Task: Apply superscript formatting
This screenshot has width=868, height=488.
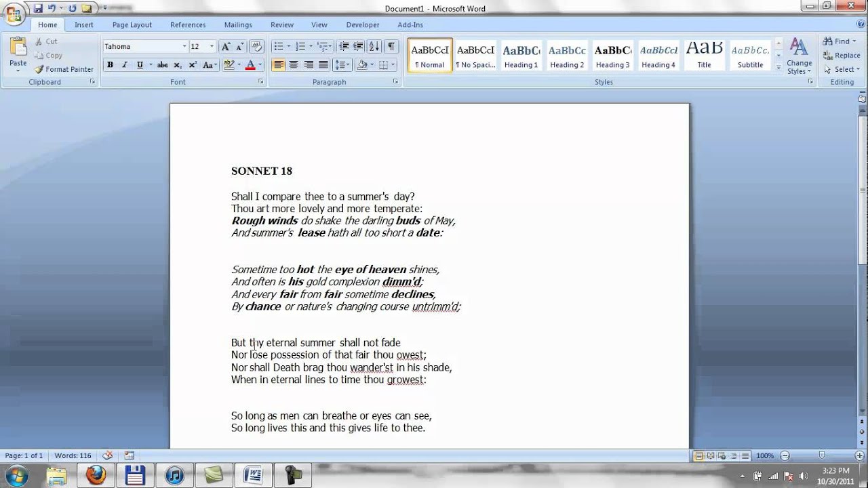Action: pos(193,65)
